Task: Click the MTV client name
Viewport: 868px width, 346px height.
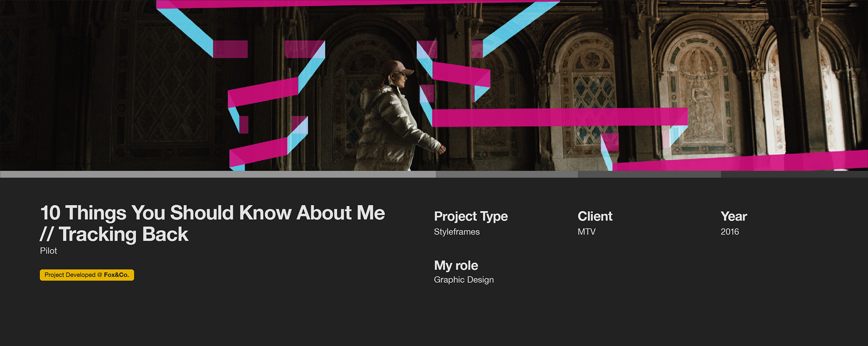Action: pos(586,232)
